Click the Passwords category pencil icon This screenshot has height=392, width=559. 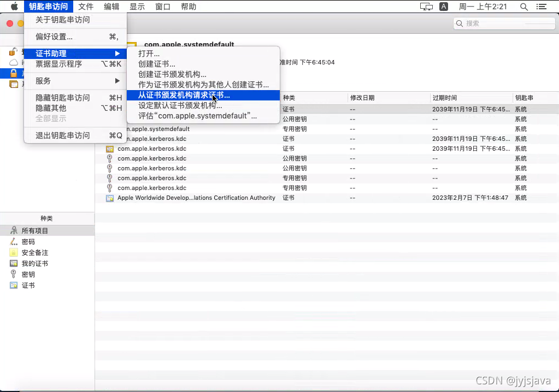(14, 242)
